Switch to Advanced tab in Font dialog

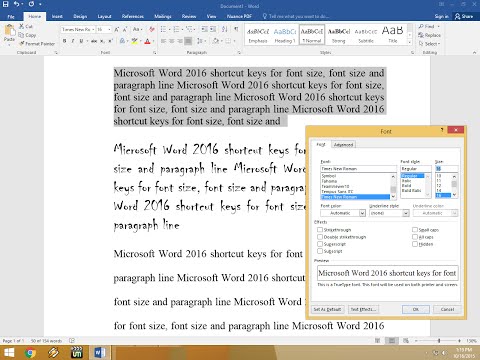click(x=343, y=145)
